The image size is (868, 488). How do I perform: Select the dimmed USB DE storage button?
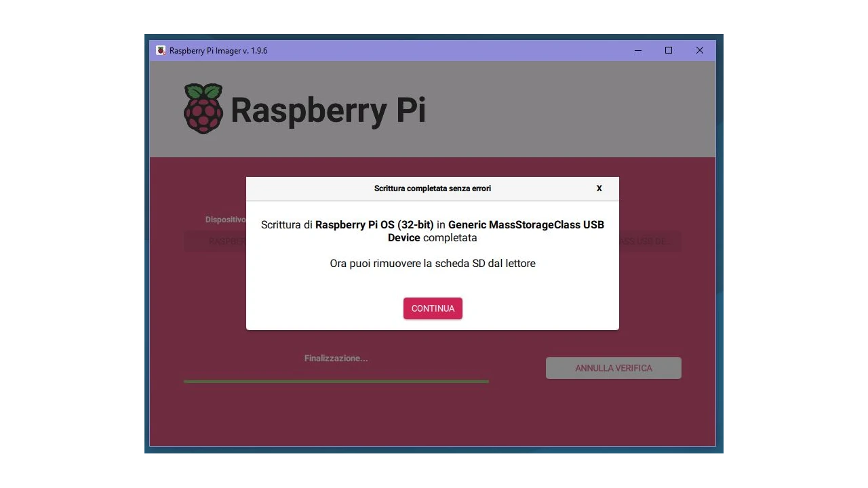[649, 241]
